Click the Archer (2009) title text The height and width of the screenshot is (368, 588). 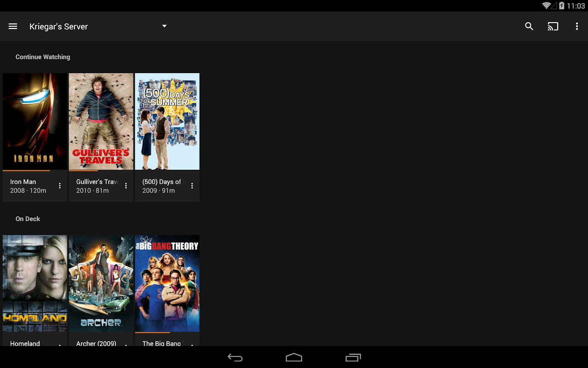96,343
